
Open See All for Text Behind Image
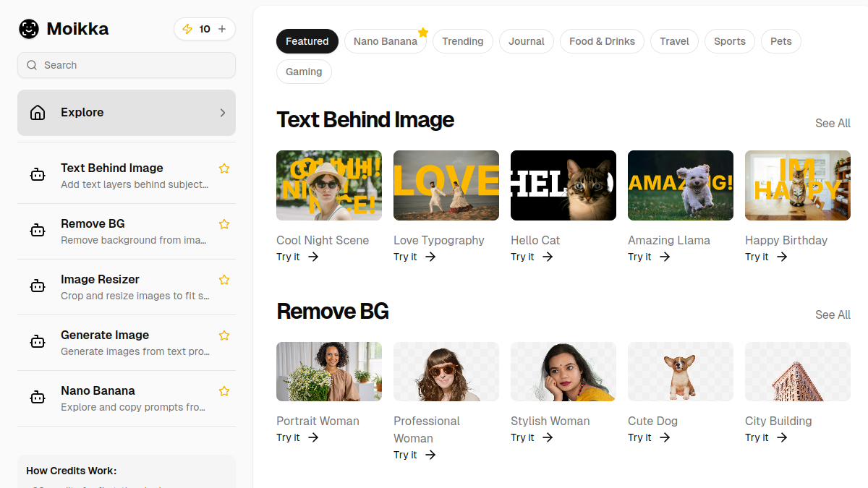coord(833,123)
